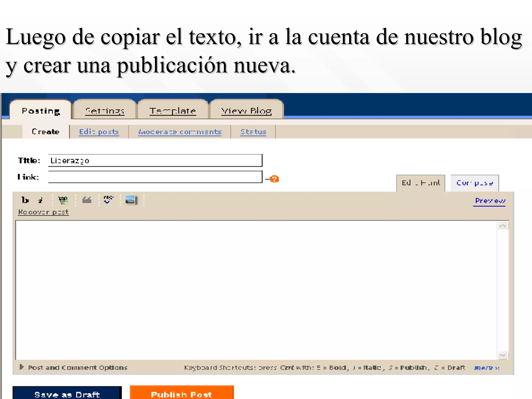Click the Recover post link
Screen dimensions: 532x399
pyautogui.click(x=43, y=212)
